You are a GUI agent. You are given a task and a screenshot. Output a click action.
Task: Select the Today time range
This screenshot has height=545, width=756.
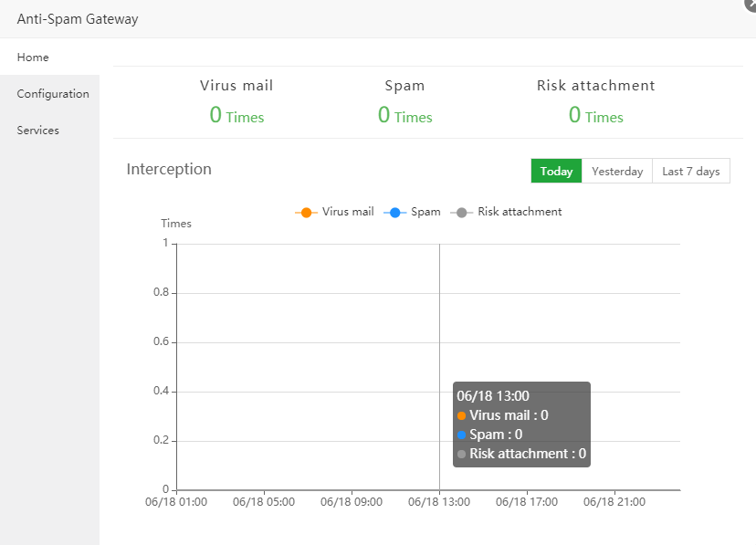pos(556,172)
